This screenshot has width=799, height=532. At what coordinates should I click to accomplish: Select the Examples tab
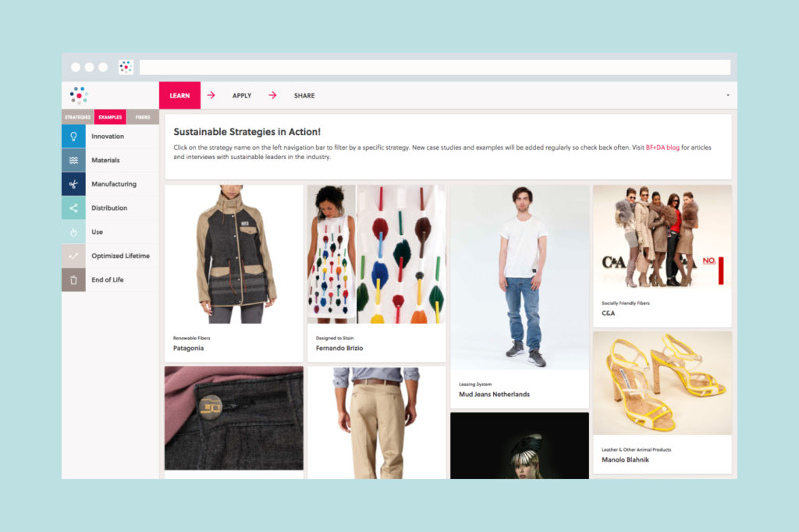[x=110, y=117]
